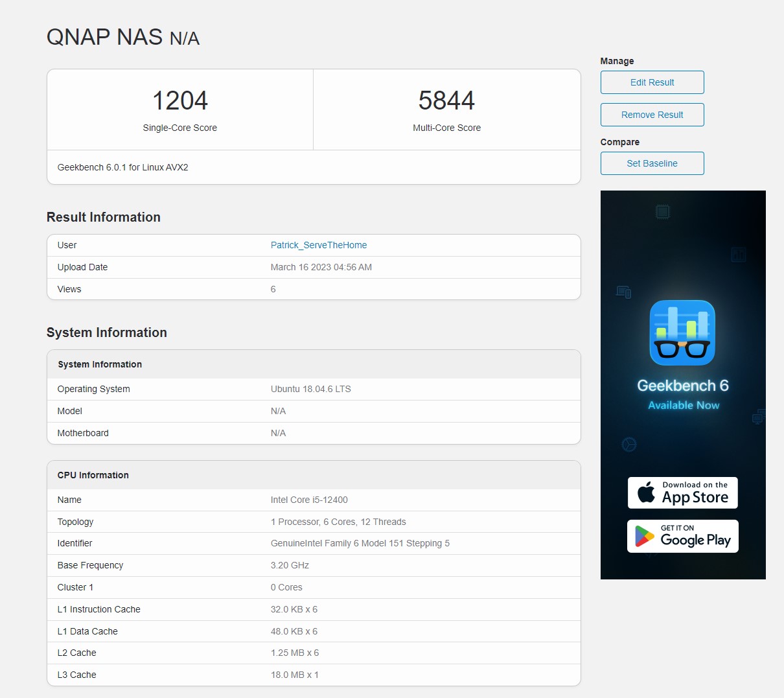Click the System Information table header row
Viewport: 784px width, 698px height.
(314, 364)
